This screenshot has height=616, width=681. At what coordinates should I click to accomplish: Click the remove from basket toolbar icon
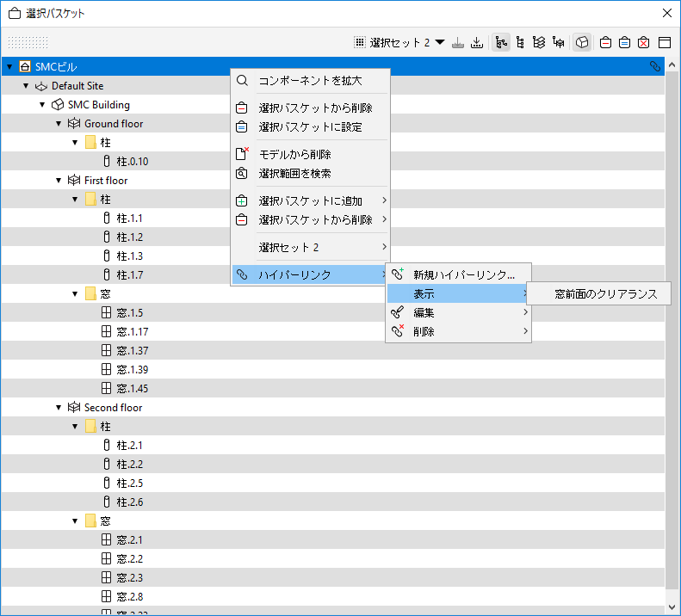[605, 42]
